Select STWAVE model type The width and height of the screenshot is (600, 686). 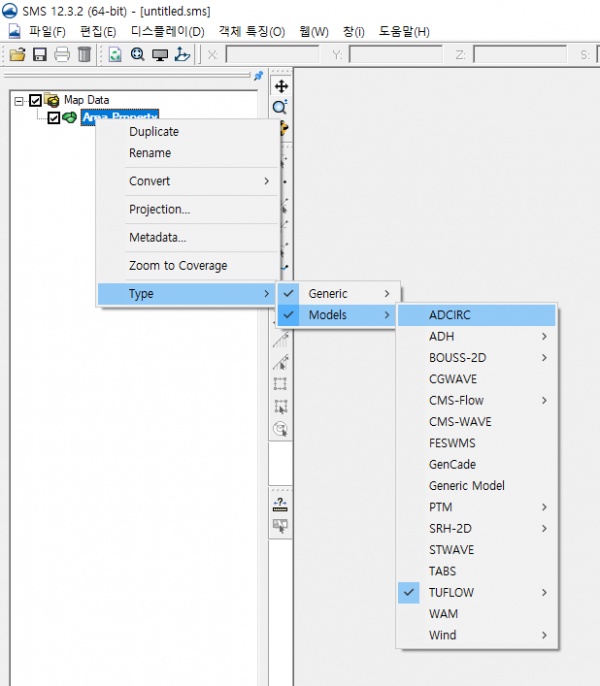(477, 550)
